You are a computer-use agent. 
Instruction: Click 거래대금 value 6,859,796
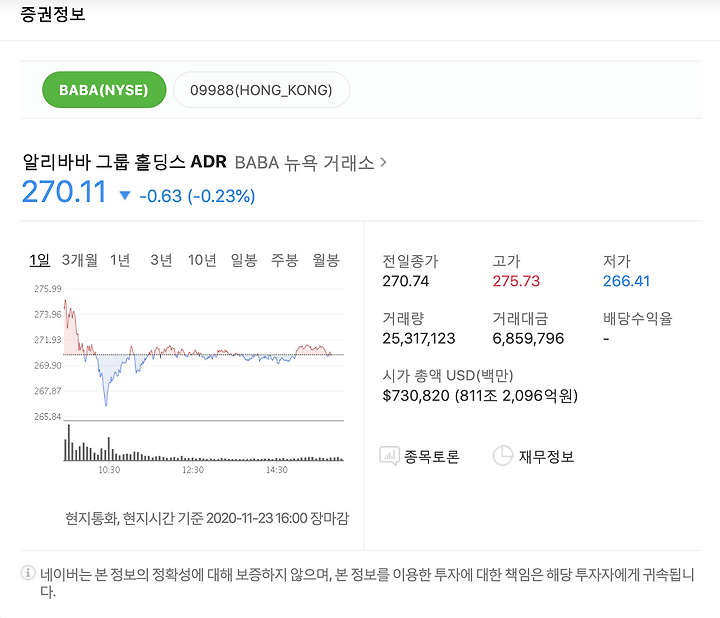528,338
